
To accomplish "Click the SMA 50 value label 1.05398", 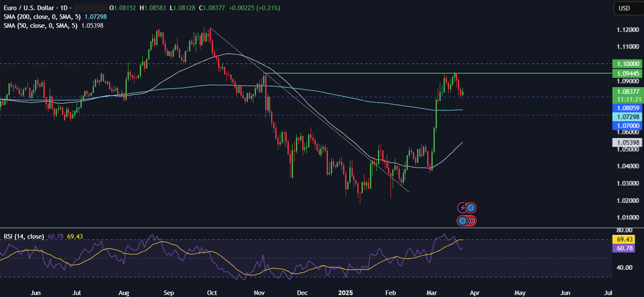I will click(628, 142).
